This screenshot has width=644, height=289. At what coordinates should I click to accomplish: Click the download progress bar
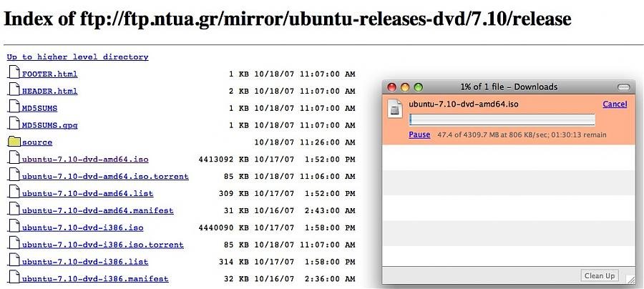point(502,119)
